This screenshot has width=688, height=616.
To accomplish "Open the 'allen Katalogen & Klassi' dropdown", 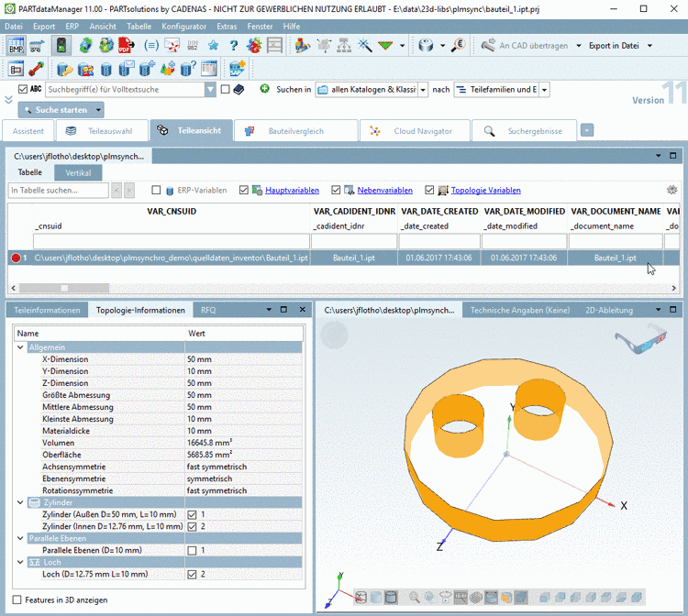I will (422, 90).
